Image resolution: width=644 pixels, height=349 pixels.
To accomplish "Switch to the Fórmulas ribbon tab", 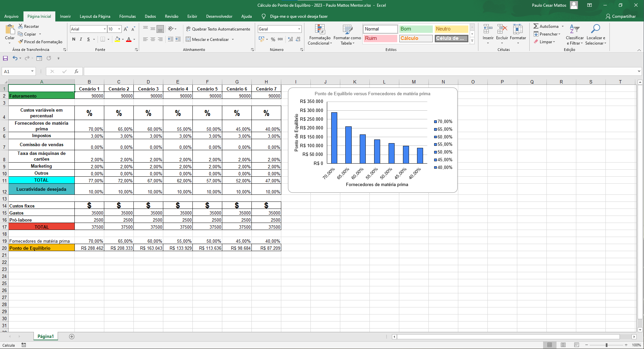I will (127, 16).
